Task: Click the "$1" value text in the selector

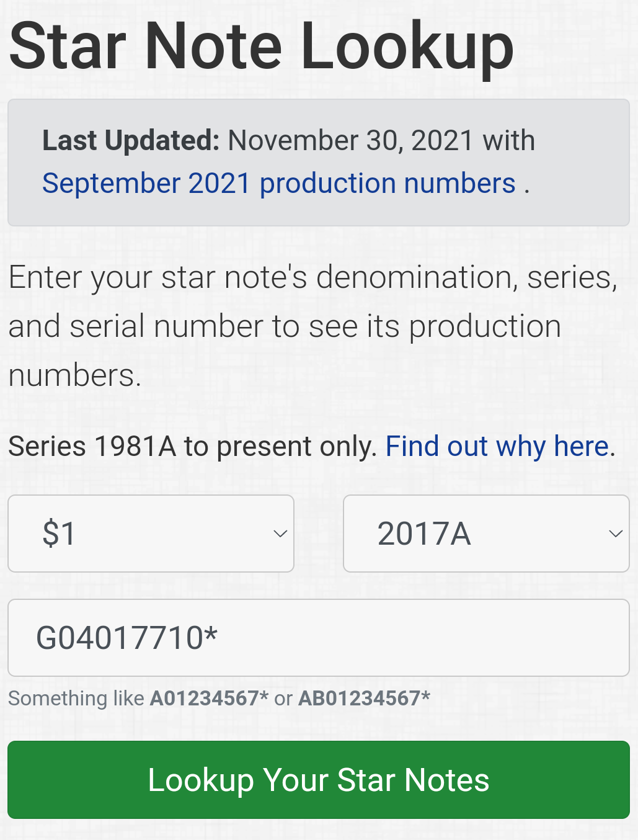Action: 59,534
